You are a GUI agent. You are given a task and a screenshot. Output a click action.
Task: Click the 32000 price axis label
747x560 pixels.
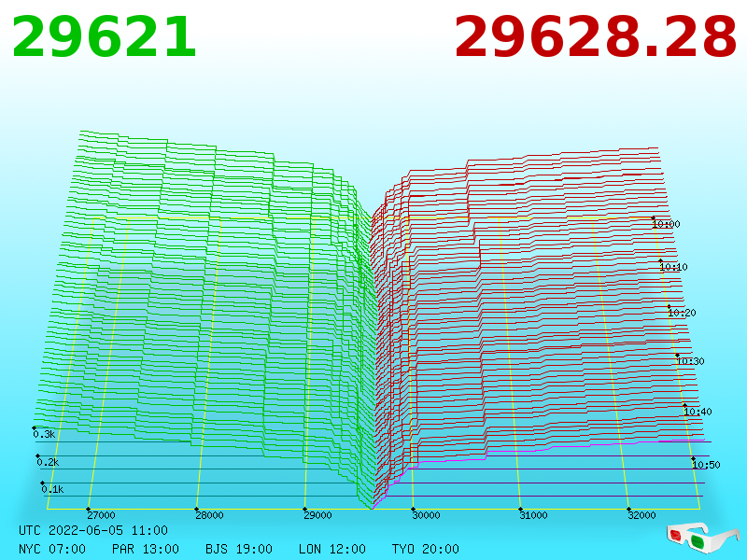(641, 515)
